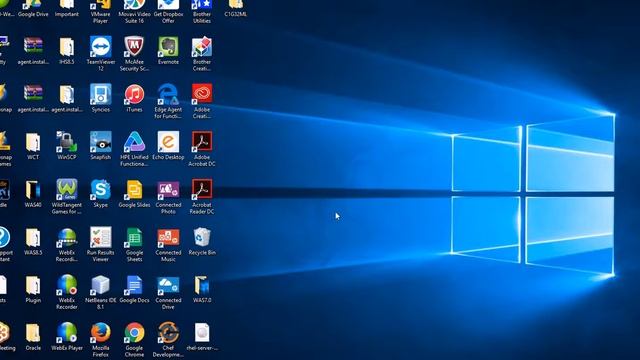Select the Chef Development Kit icon
640x360 pixels.
click(168, 333)
